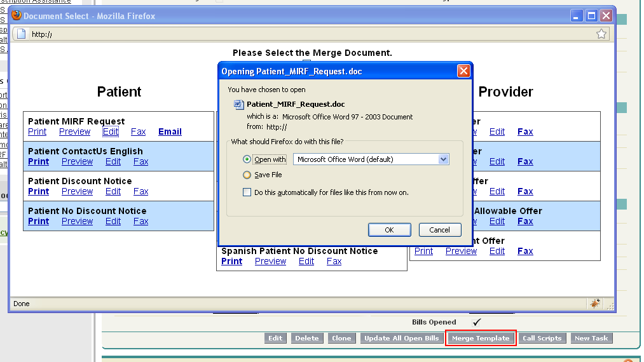Click Call Scripts button
This screenshot has height=362, width=644.
(x=542, y=339)
